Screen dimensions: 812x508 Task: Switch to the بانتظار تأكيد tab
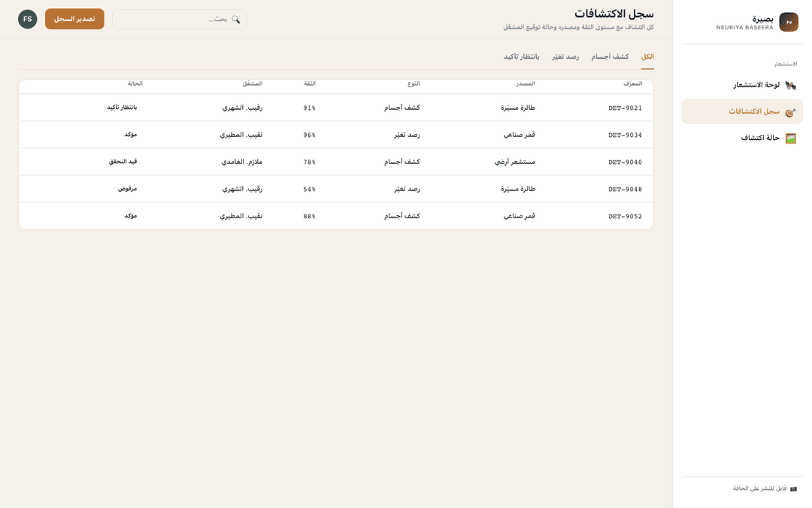tap(522, 57)
